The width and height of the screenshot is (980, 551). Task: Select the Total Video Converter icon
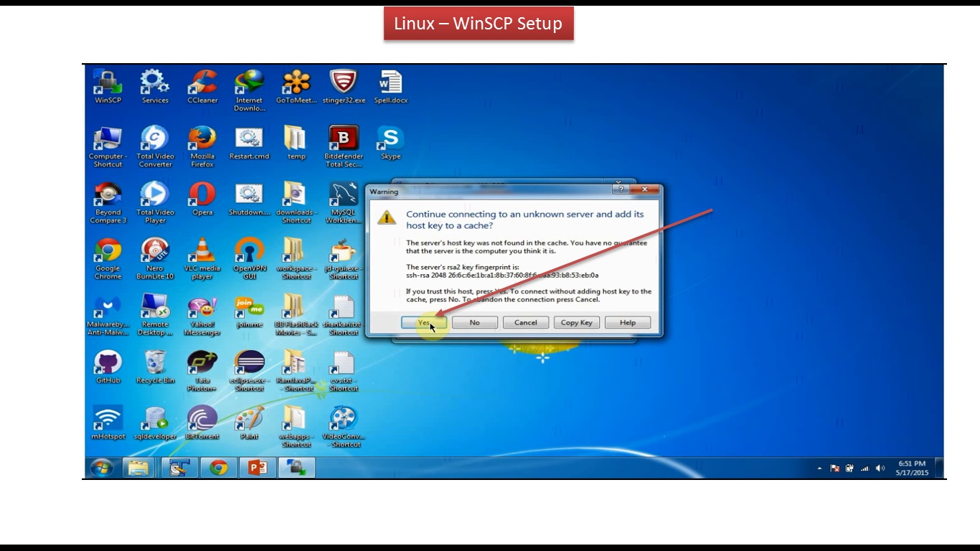click(155, 147)
